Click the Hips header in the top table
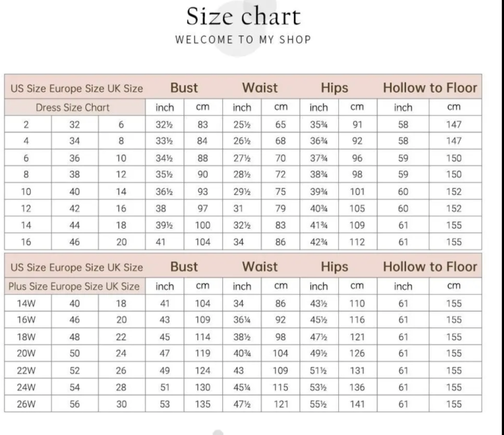Viewport: 504px width, 435px height. coord(334,88)
